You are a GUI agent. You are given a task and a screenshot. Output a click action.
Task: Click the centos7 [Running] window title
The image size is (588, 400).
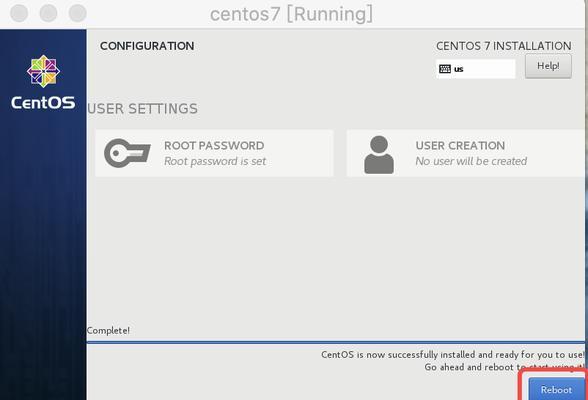291,14
